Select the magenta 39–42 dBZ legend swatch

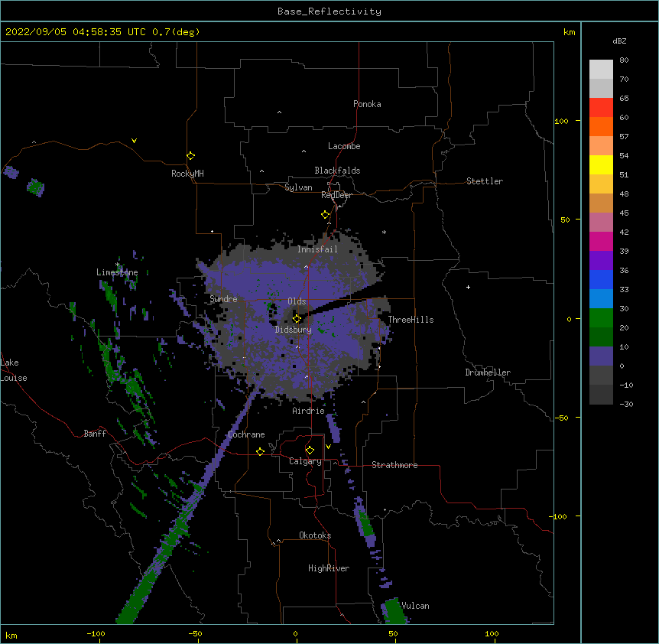[x=601, y=241]
